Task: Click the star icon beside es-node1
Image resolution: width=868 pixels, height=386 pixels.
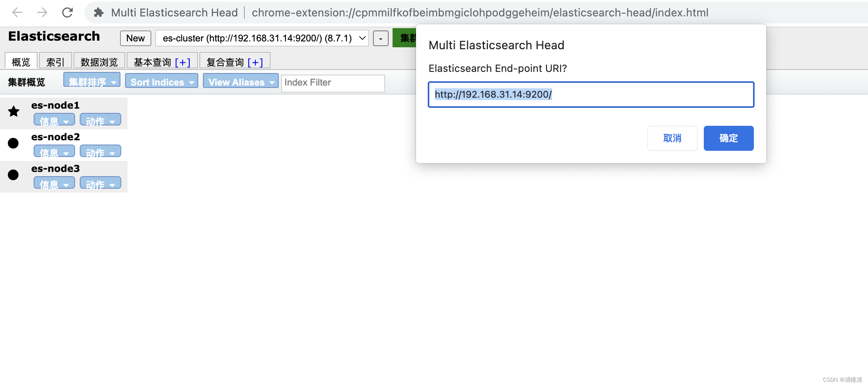Action: click(14, 111)
